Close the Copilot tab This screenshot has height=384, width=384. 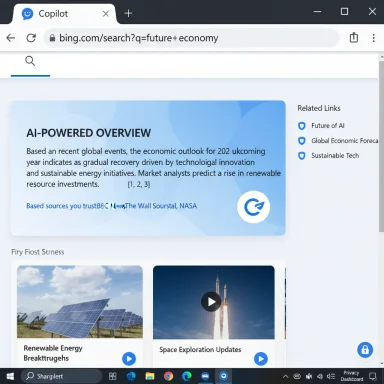(x=105, y=14)
